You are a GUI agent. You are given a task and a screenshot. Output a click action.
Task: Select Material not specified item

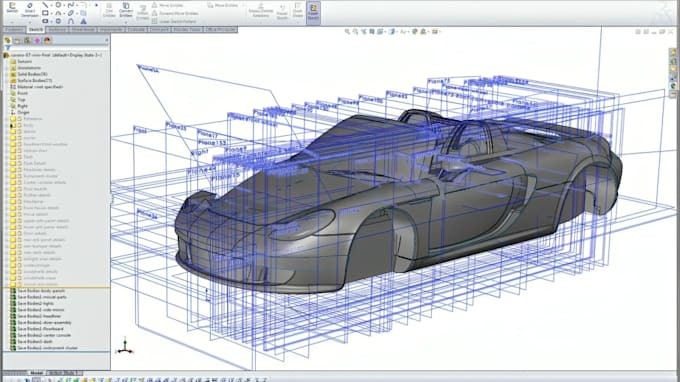pyautogui.click(x=36, y=87)
